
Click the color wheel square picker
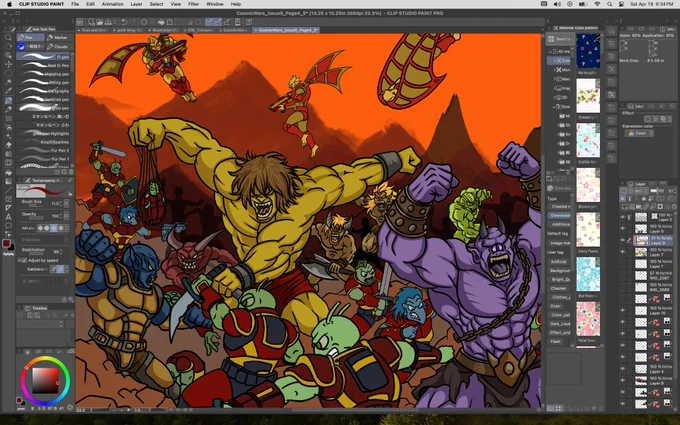click(x=45, y=380)
